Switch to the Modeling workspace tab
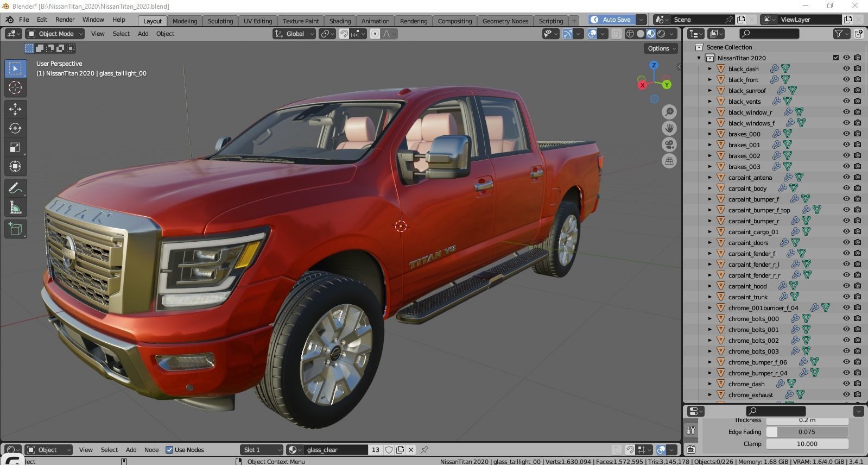Image resolution: width=868 pixels, height=465 pixels. click(185, 21)
